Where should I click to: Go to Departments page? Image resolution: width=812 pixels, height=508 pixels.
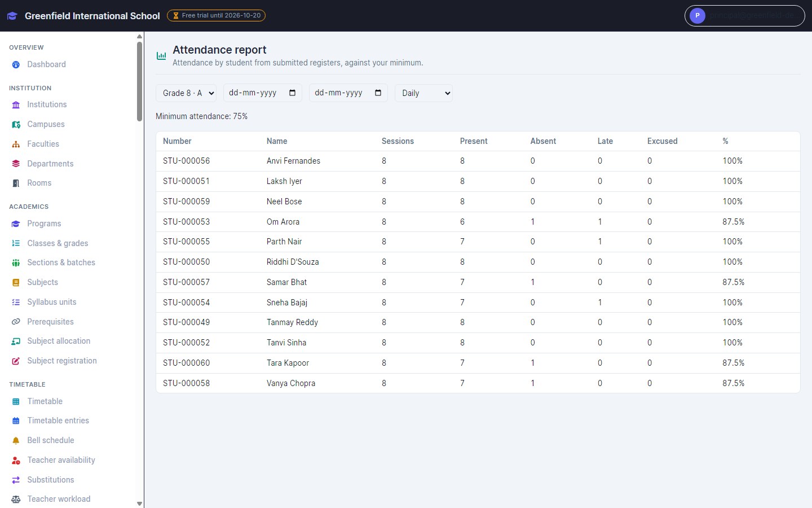50,164
